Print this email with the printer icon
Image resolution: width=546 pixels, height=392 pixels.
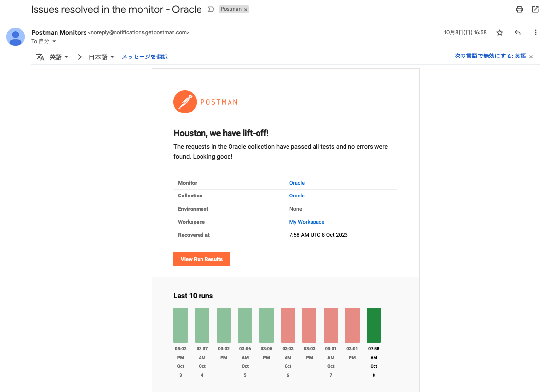click(519, 9)
